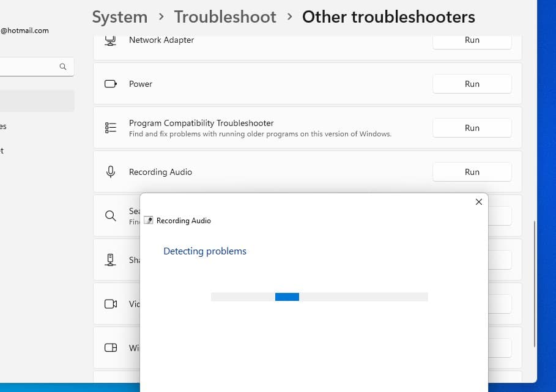
Task: Click the Shared Folders icon in the list
Action: point(111,260)
